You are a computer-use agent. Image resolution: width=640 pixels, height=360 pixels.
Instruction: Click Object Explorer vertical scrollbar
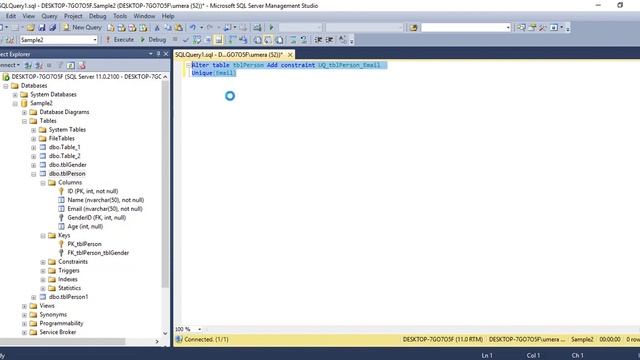tap(165, 184)
